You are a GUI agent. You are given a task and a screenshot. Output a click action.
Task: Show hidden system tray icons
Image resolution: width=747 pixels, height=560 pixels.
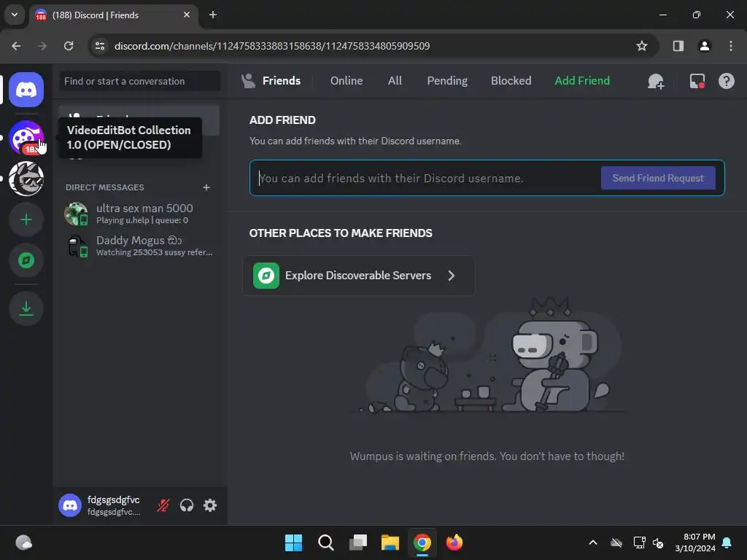[593, 542]
